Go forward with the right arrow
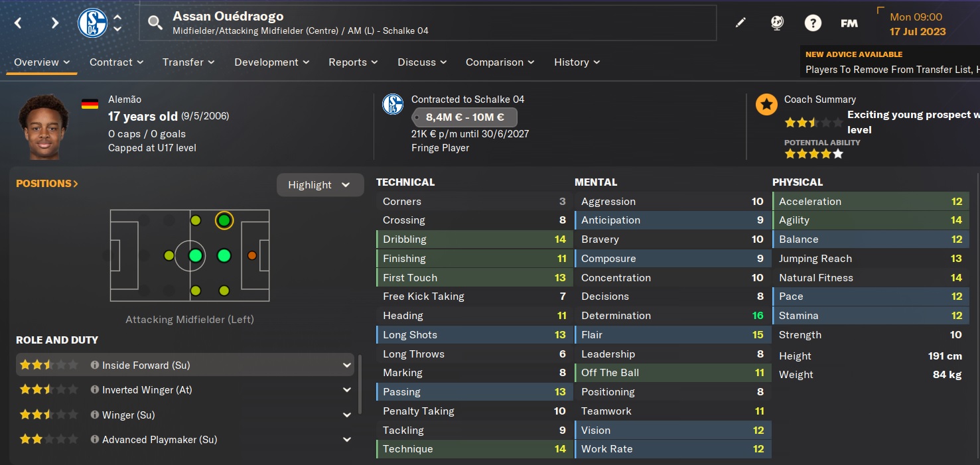 [55, 23]
